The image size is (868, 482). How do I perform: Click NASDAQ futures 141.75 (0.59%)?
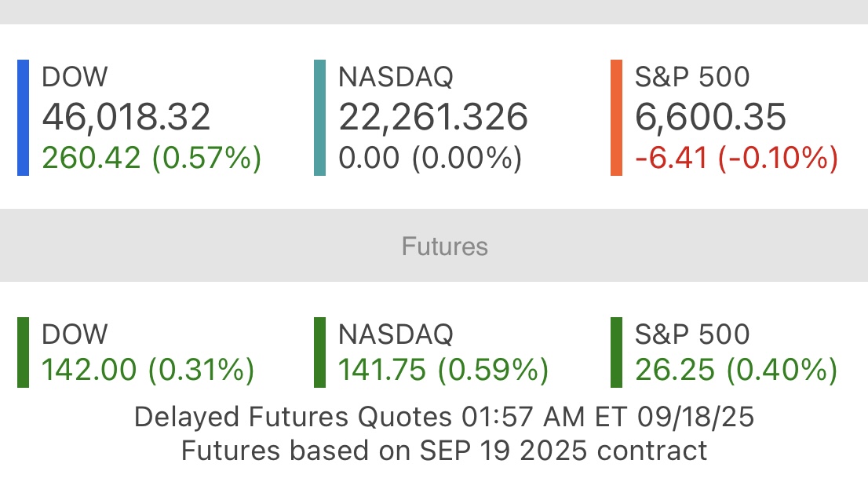(x=443, y=370)
